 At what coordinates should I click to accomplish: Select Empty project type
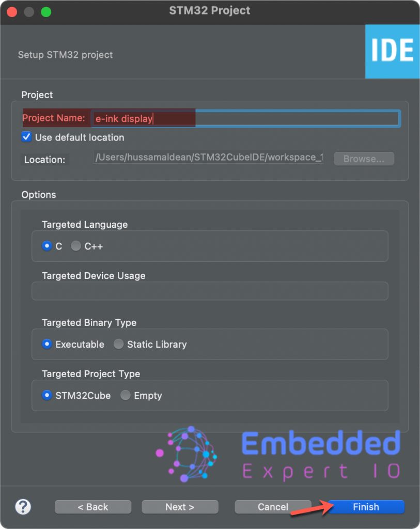125,395
